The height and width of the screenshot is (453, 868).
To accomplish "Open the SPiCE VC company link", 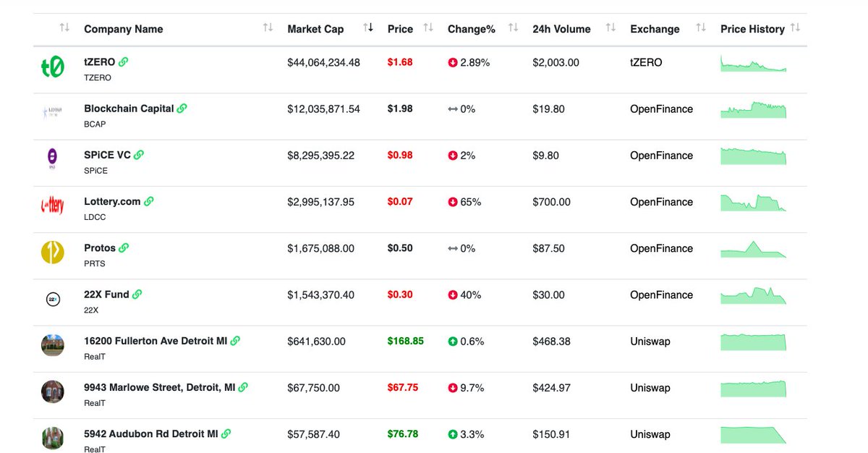I will click(108, 155).
